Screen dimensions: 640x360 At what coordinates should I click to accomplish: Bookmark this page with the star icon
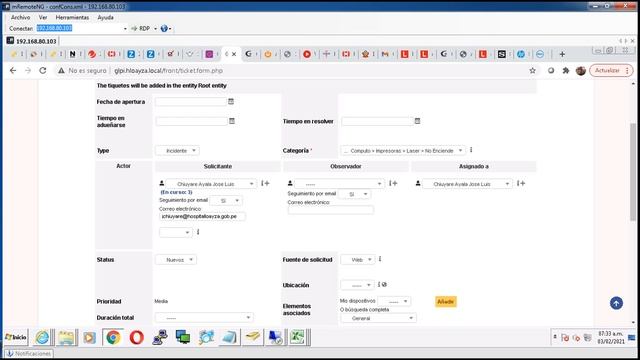(x=533, y=71)
